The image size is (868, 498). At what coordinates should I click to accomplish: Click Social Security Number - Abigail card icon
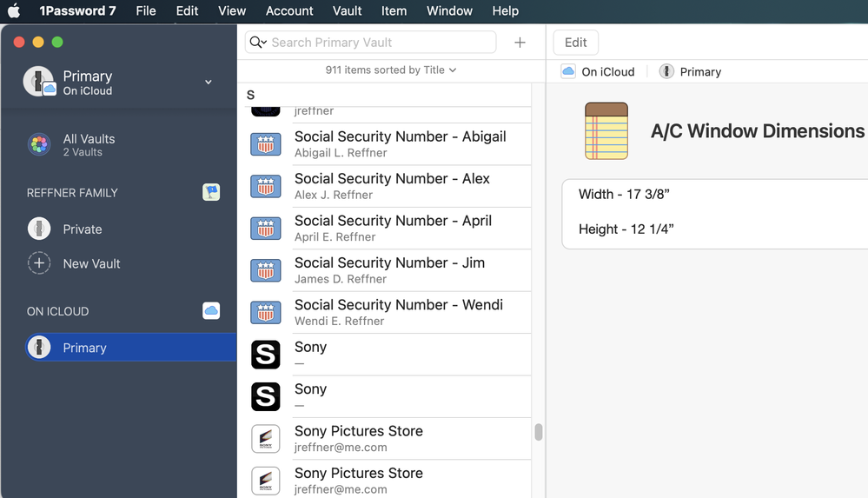(x=266, y=144)
